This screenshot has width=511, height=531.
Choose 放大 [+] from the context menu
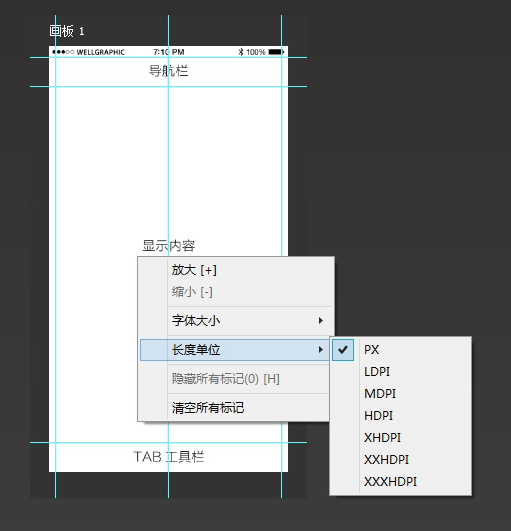tap(236, 270)
